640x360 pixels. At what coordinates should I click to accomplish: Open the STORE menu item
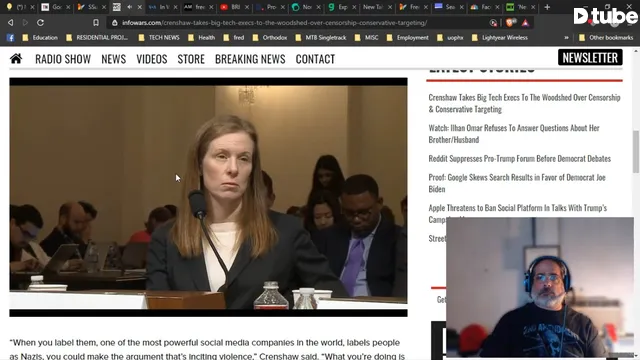coord(191,59)
